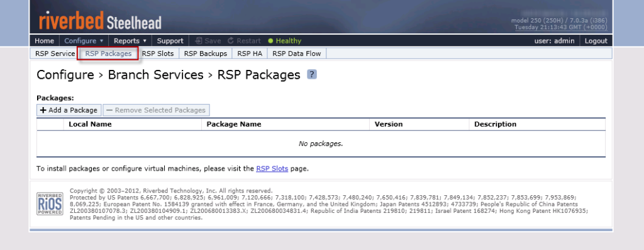This screenshot has width=644, height=250.
Task: Click the model 250 (250H) version text
Action: point(559,21)
